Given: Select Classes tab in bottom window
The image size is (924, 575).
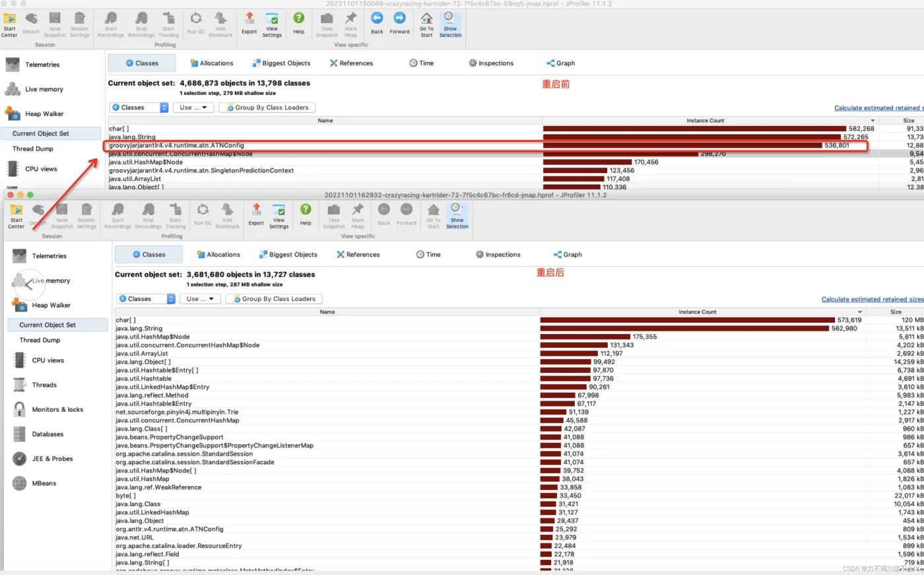Looking at the screenshot, I should pos(148,255).
